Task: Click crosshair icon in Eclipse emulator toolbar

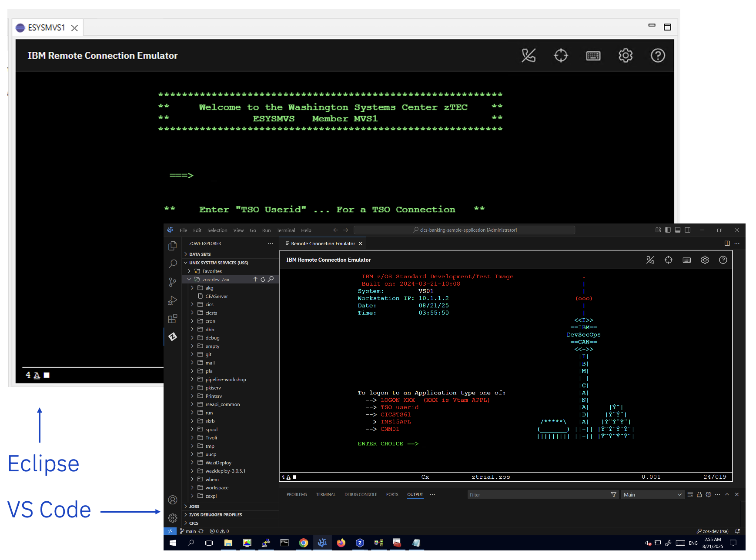Action: 561,56
